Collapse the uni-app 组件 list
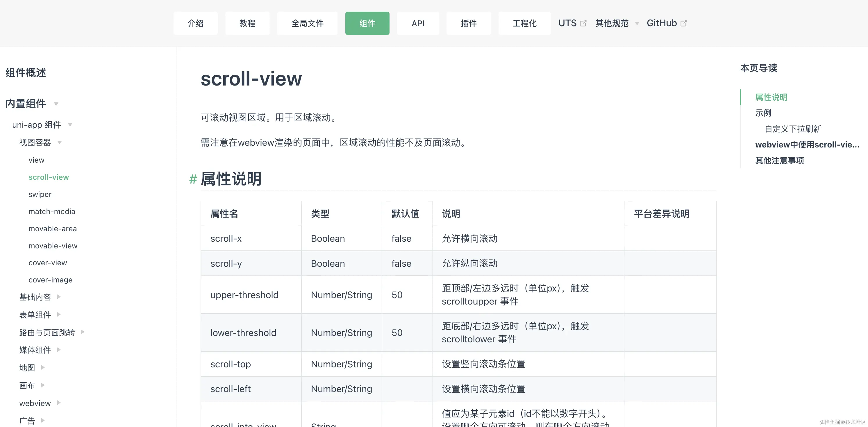868x427 pixels. pyautogui.click(x=70, y=124)
